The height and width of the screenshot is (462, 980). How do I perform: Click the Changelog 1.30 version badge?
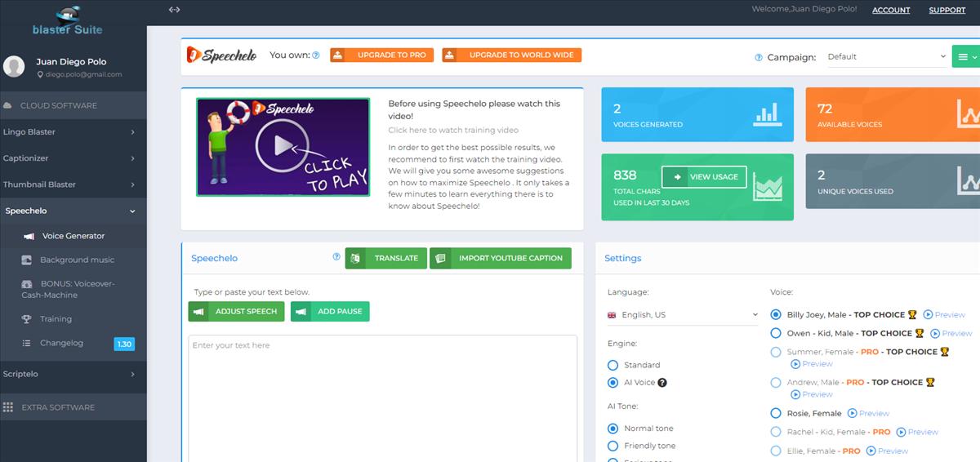[124, 344]
